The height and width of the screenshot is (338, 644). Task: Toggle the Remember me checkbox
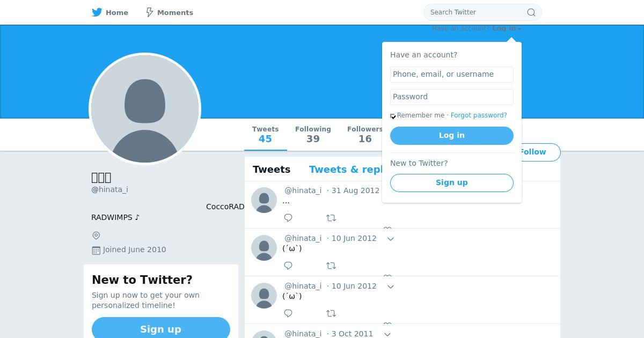pyautogui.click(x=393, y=116)
